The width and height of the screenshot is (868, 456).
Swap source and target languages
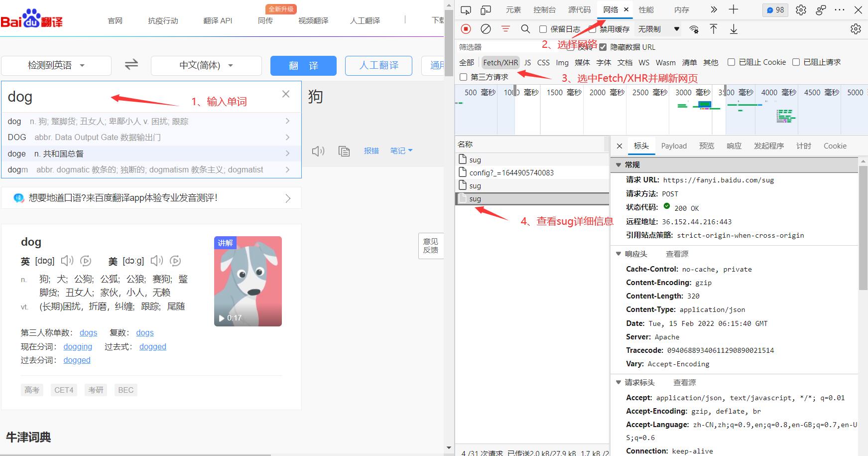[131, 65]
